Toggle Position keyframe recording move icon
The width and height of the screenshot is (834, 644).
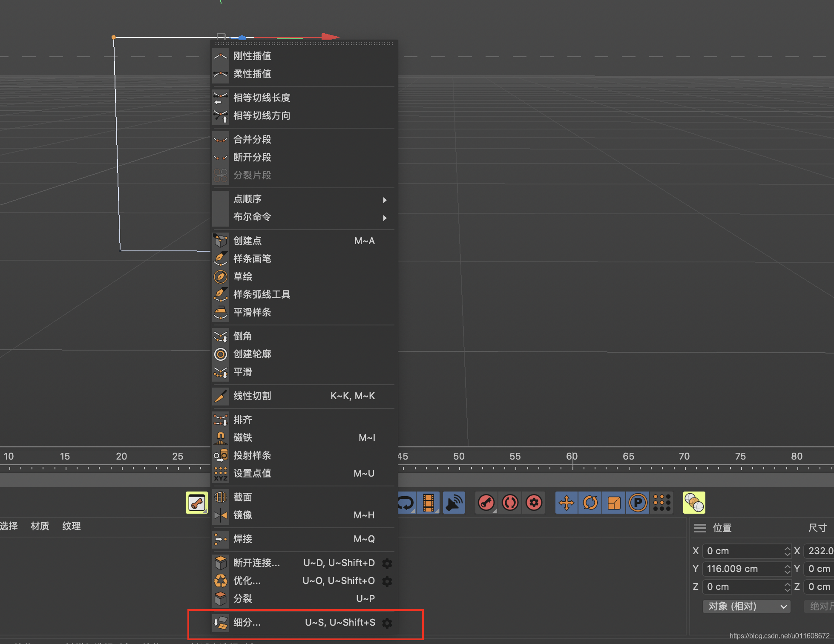pyautogui.click(x=566, y=503)
